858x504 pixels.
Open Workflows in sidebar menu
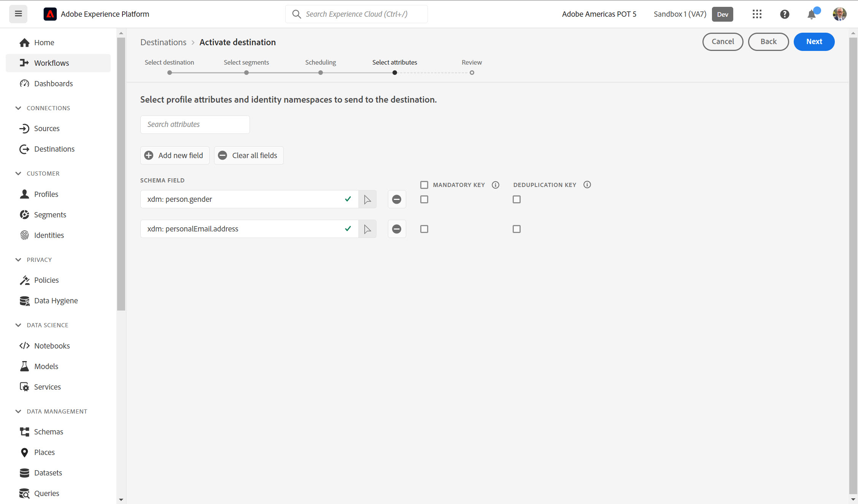pos(58,63)
